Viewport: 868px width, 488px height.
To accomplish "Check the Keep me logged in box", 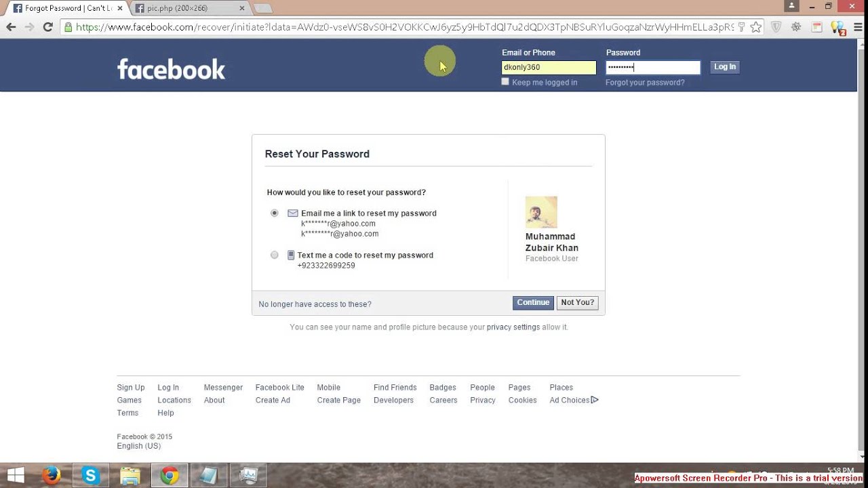I will [x=505, y=81].
